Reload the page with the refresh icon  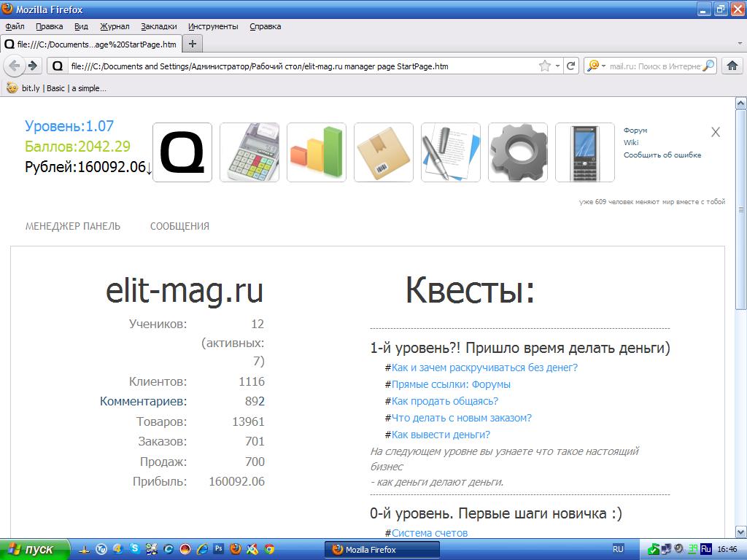(x=571, y=65)
